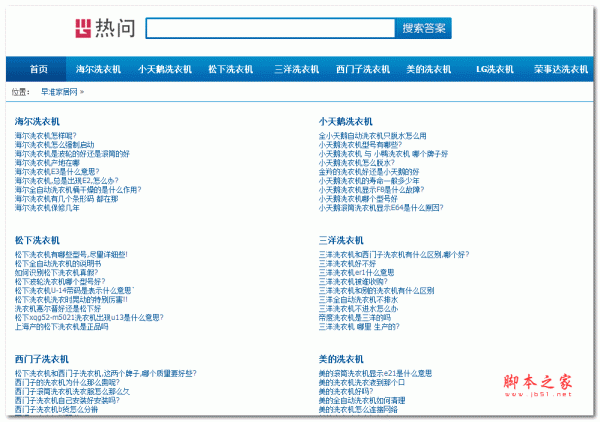Screen dimensions: 600x422
Task: Open the 海尔洗衣机 section heading
Action: (x=37, y=122)
